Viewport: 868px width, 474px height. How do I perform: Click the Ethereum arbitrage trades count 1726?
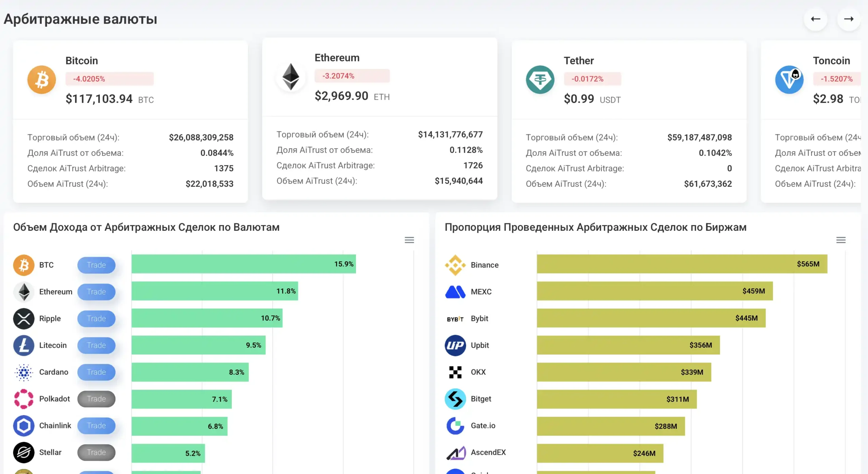point(473,165)
